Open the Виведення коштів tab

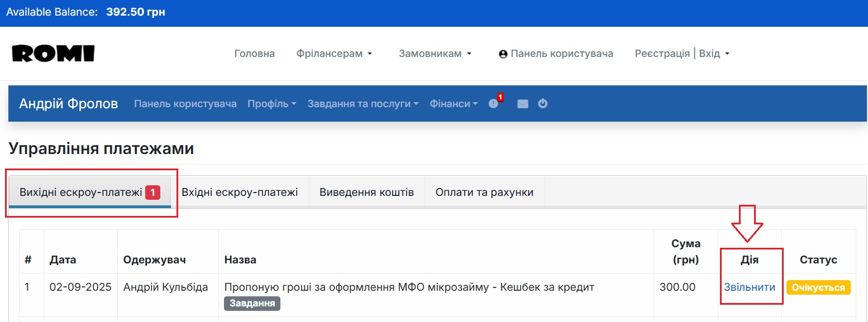[x=366, y=191]
